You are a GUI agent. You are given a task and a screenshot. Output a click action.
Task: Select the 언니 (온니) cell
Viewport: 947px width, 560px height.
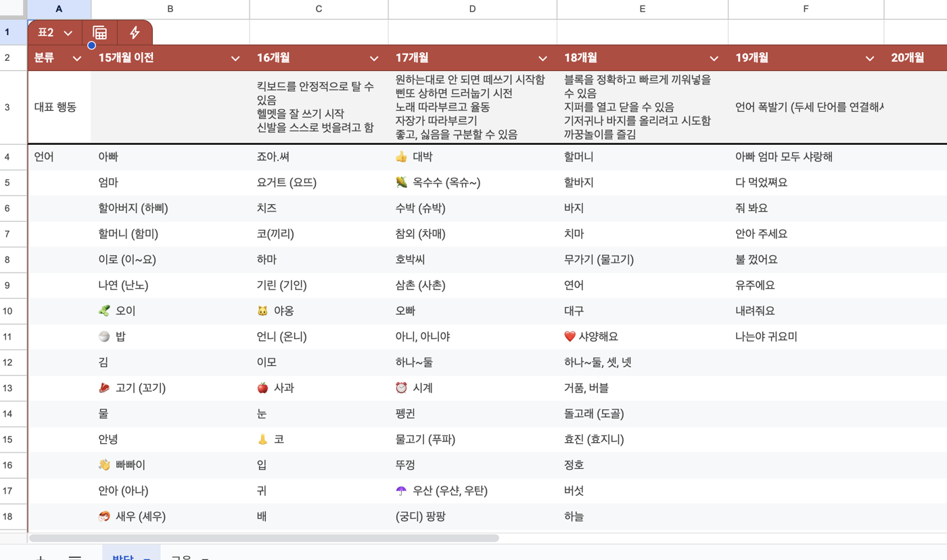pos(319,337)
